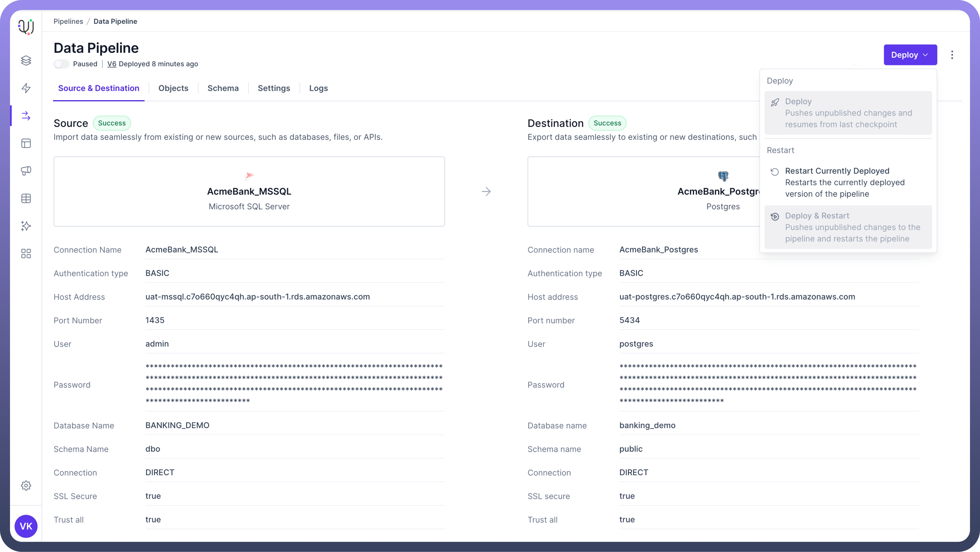Click the V6 version link
This screenshot has width=980, height=552.
click(x=111, y=64)
